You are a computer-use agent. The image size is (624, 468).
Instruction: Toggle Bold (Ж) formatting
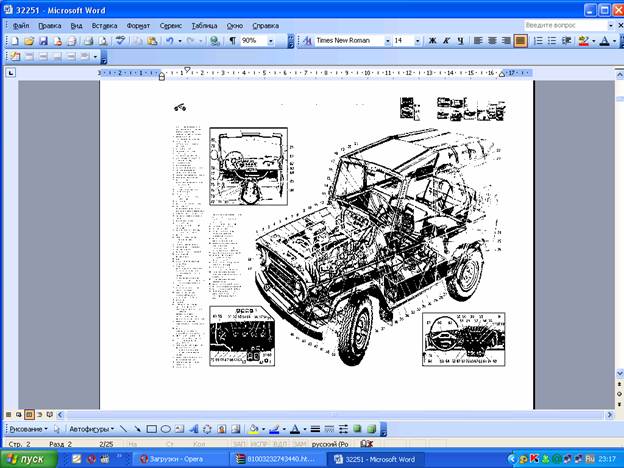coord(433,41)
